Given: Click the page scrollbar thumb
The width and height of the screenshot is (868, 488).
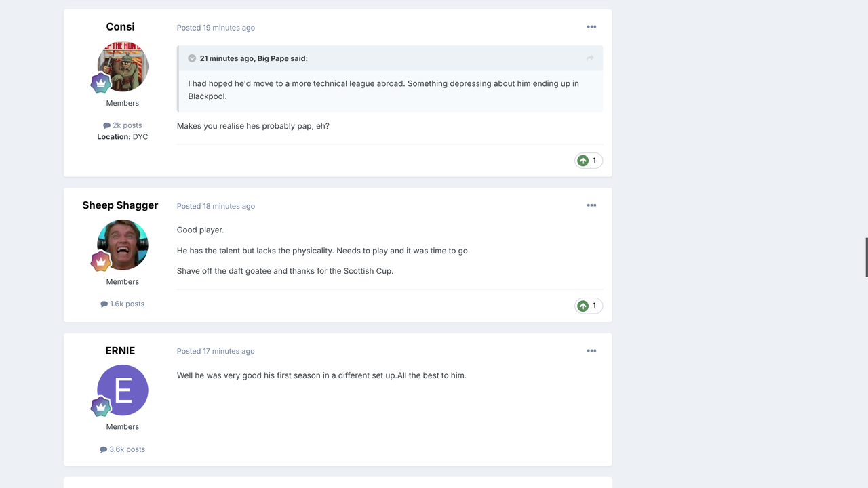Looking at the screenshot, I should [x=867, y=258].
